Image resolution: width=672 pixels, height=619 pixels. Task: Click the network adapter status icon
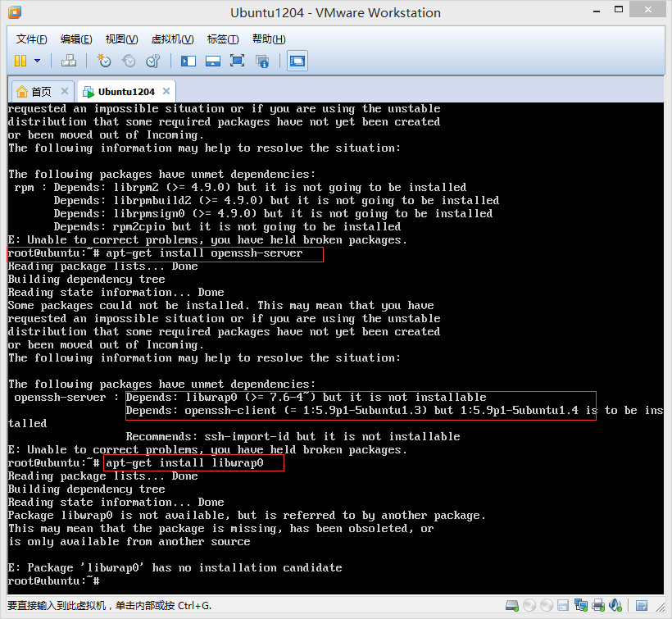coord(581,605)
